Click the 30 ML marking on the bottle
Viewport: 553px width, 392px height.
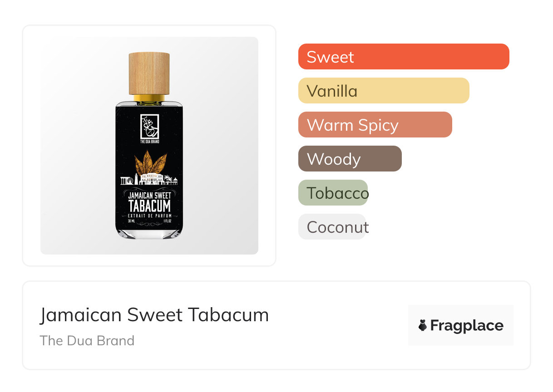tap(132, 221)
